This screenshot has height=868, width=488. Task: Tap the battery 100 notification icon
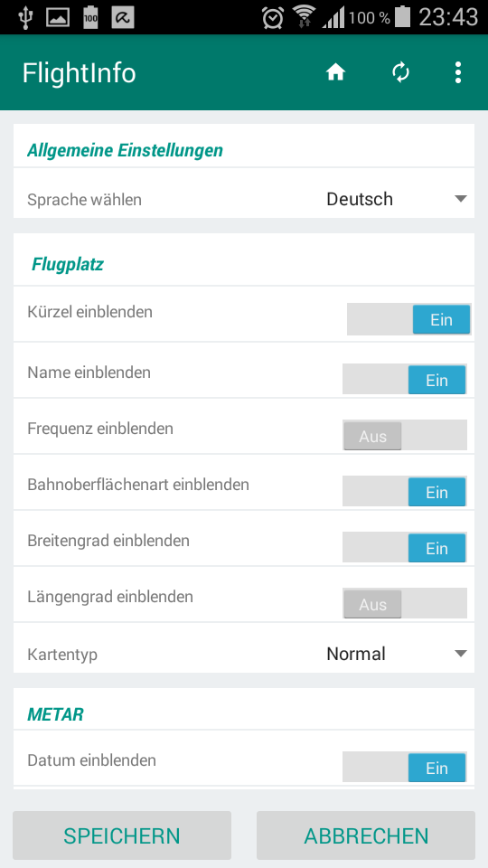(90, 17)
